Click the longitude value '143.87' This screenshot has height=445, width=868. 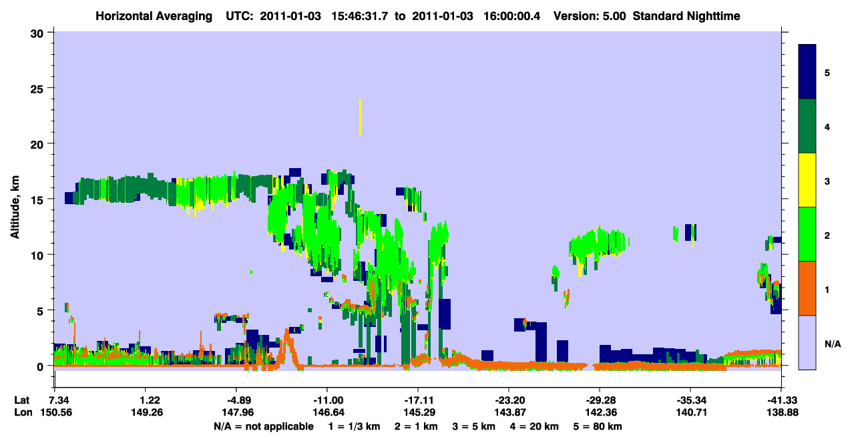tap(509, 412)
